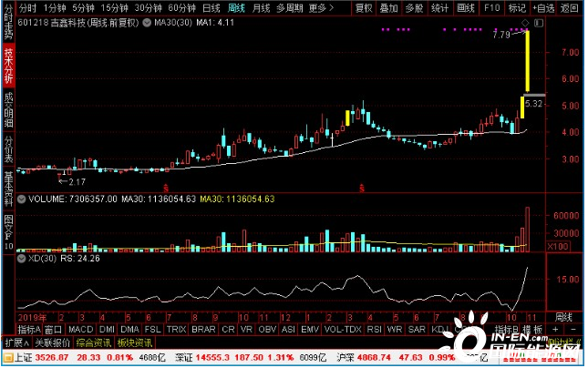Image resolution: width=588 pixels, height=368 pixels.
Task: Switch to 日线 daily chart tab
Action: point(211,7)
